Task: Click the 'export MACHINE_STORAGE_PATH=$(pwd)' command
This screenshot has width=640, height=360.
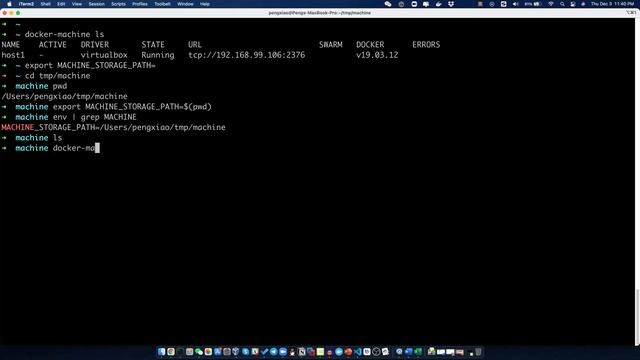Action: (x=132, y=107)
